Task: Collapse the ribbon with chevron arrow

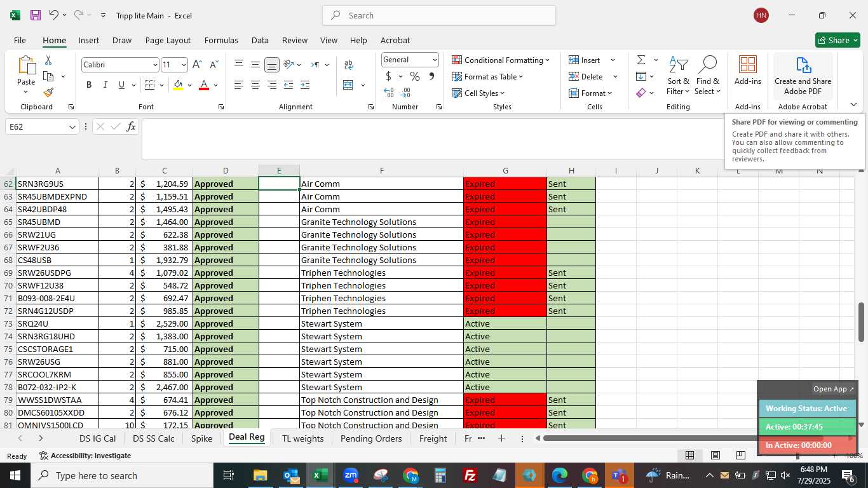Action: point(853,105)
